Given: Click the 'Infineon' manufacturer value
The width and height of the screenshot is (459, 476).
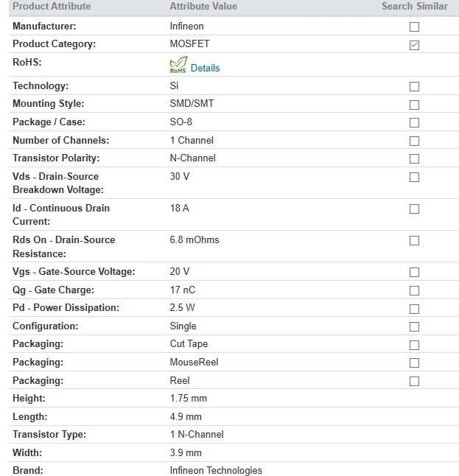Looking at the screenshot, I should [x=186, y=26].
